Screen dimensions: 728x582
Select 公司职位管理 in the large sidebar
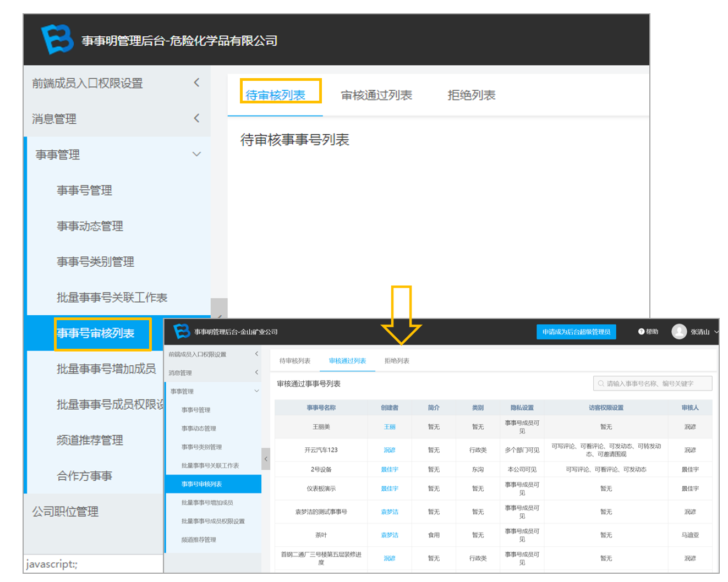pyautogui.click(x=65, y=512)
